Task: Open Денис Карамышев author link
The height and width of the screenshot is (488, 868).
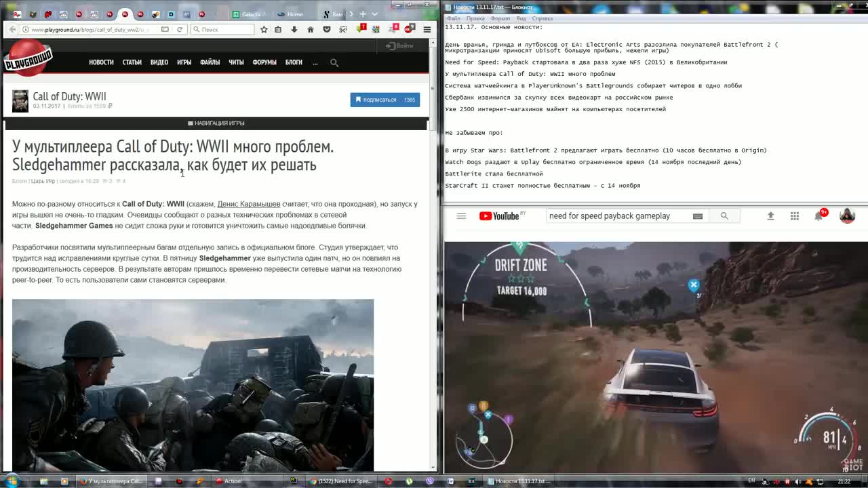Action: click(x=248, y=204)
